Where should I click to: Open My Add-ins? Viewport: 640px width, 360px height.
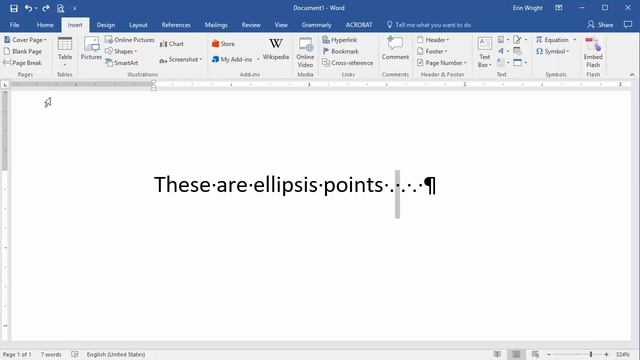tap(232, 60)
